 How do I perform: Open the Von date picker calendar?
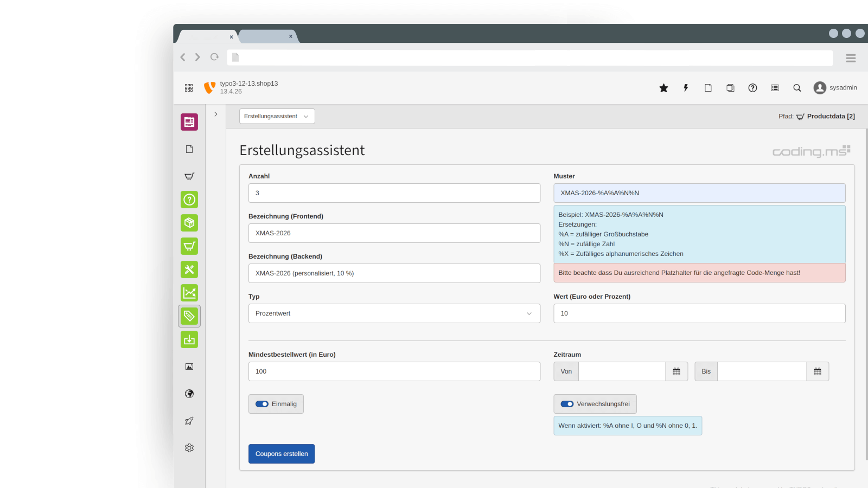point(676,371)
